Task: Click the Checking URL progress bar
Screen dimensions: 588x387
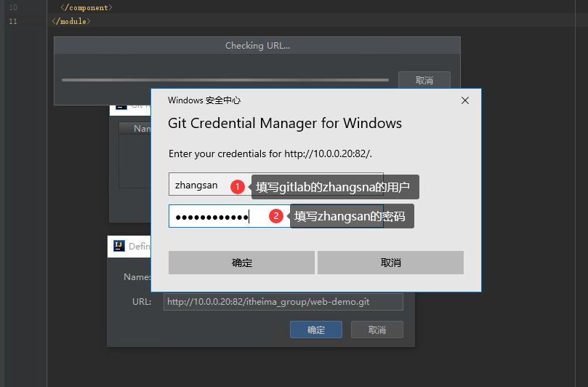Action: (x=225, y=80)
